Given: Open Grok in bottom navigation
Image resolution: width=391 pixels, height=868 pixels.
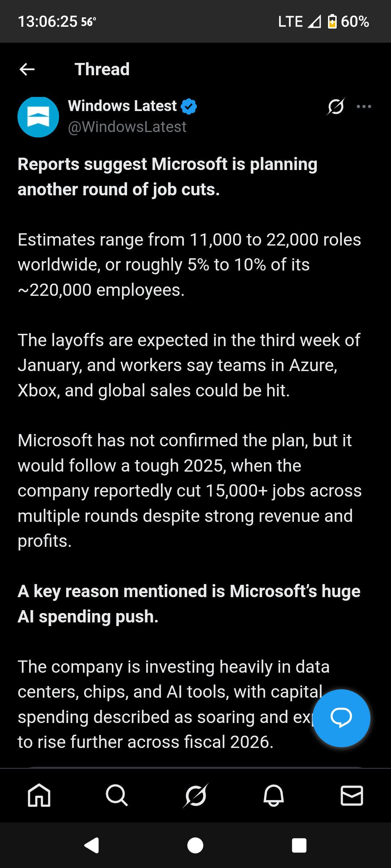Looking at the screenshot, I should tap(195, 795).
